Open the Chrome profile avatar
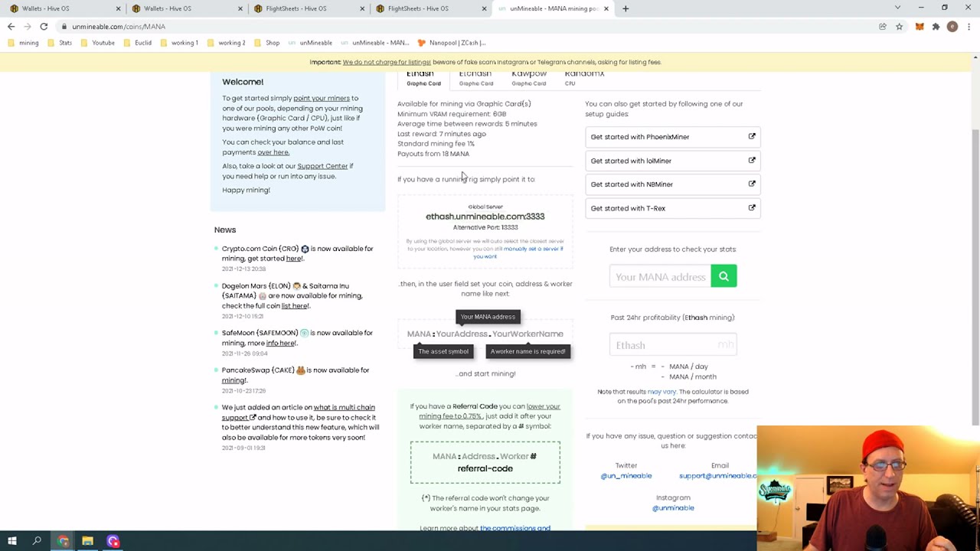The width and height of the screenshot is (980, 551). tap(952, 27)
